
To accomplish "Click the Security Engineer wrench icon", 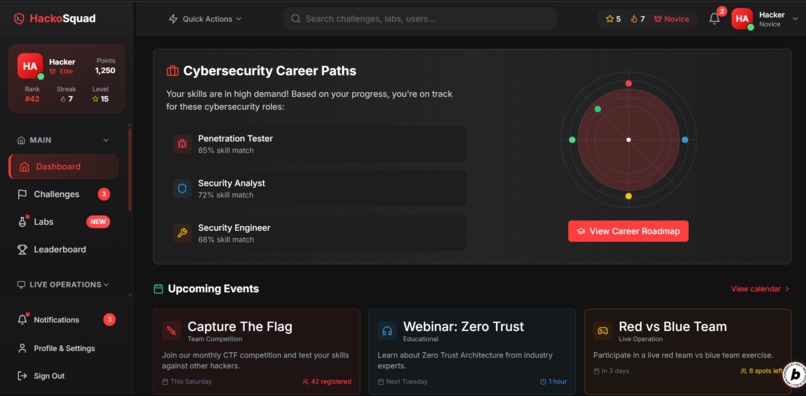I will (182, 233).
